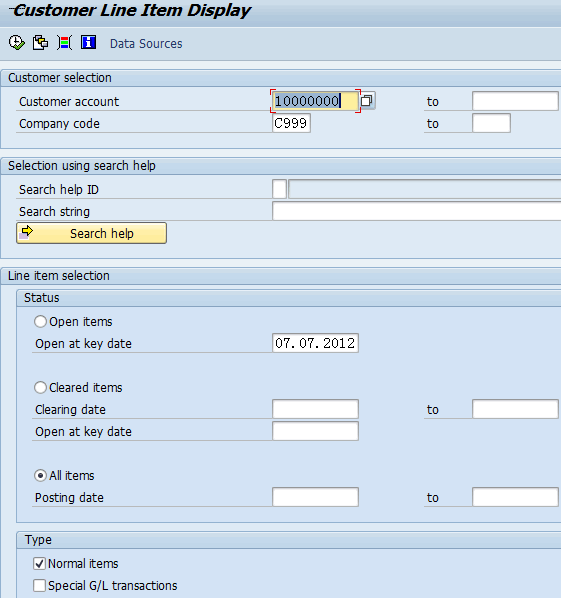Click the Posting date from field
This screenshot has height=598, width=561.
pos(315,497)
